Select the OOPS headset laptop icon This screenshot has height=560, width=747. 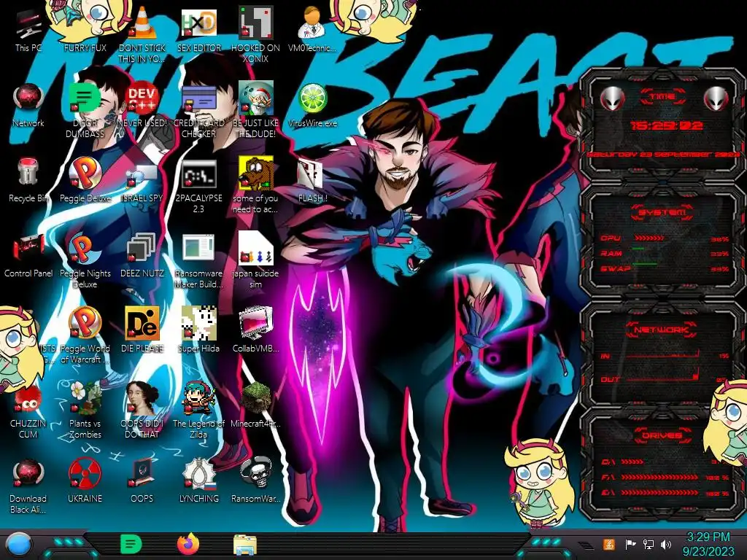(142, 473)
